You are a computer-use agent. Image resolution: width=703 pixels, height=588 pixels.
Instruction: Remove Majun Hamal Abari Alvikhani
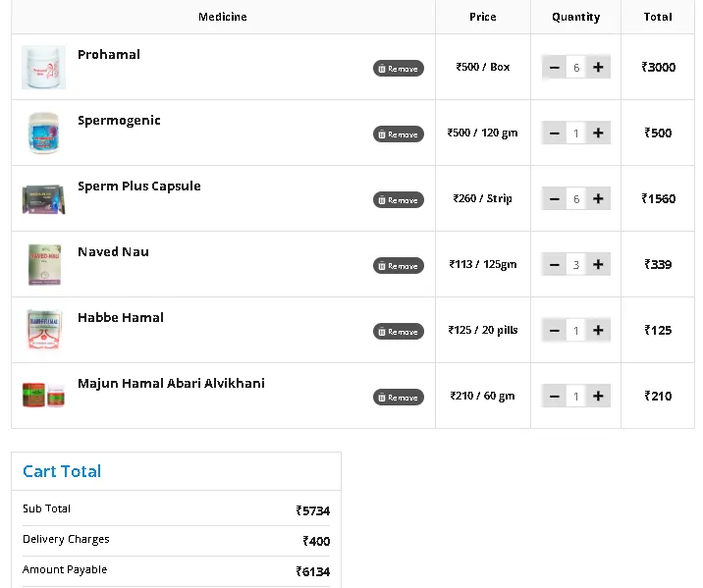[x=398, y=398]
